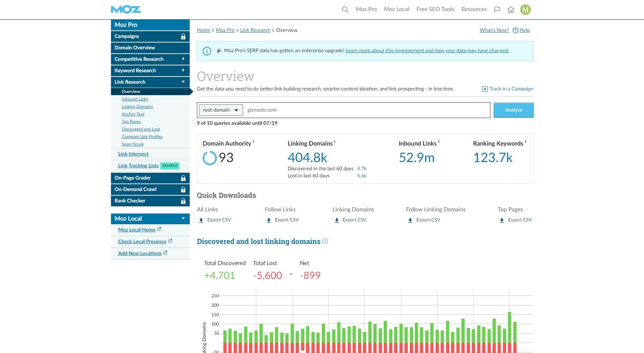Click the tallest green bar in chart
This screenshot has width=644, height=353.
click(x=509, y=327)
